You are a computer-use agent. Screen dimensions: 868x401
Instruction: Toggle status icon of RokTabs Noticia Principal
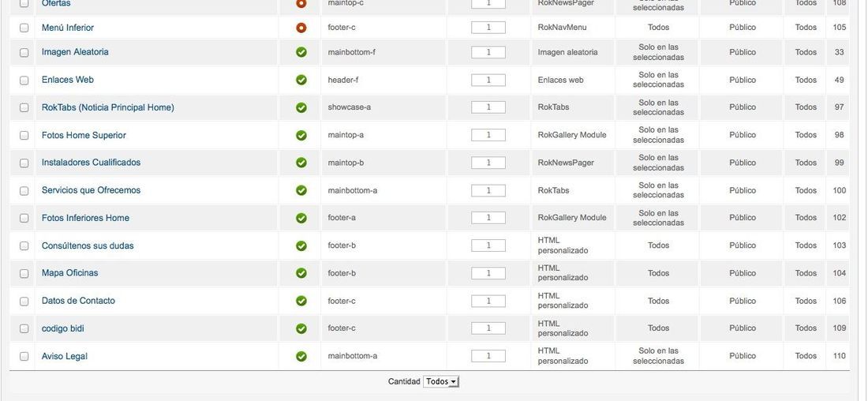[301, 107]
